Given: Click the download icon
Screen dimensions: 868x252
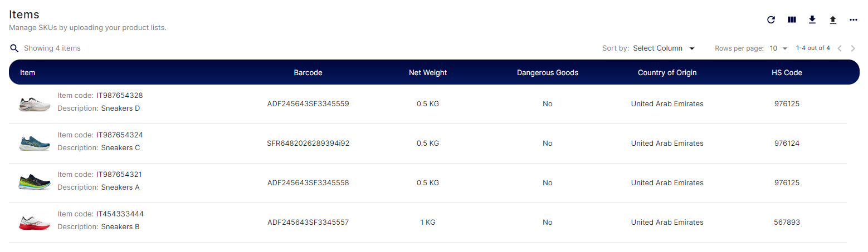Looking at the screenshot, I should point(812,20).
